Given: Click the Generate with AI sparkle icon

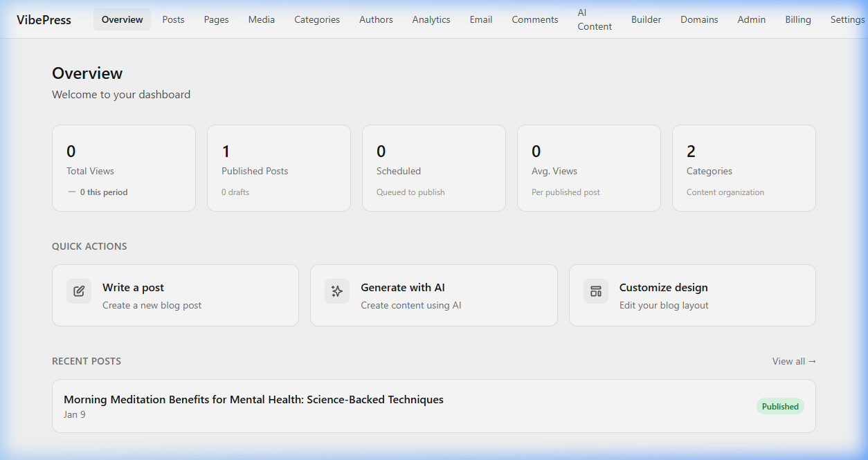Looking at the screenshot, I should [x=337, y=291].
